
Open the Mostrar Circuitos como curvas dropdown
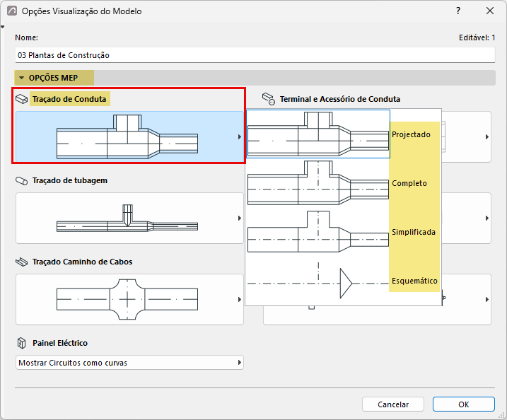(x=129, y=363)
